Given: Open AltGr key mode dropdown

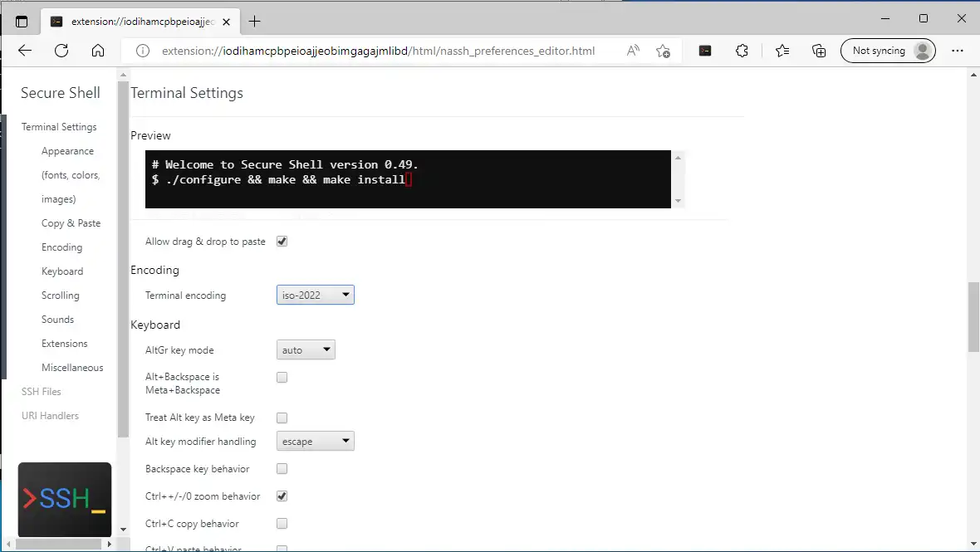Looking at the screenshot, I should click(x=306, y=349).
